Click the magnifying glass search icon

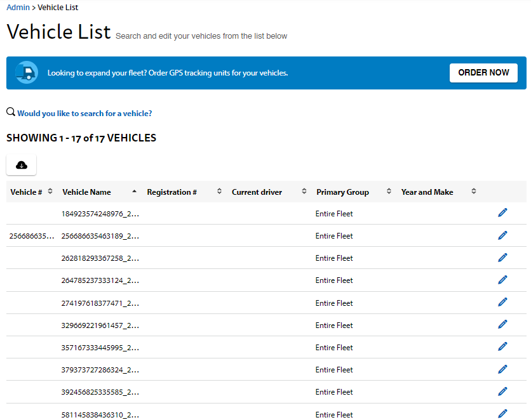click(11, 112)
